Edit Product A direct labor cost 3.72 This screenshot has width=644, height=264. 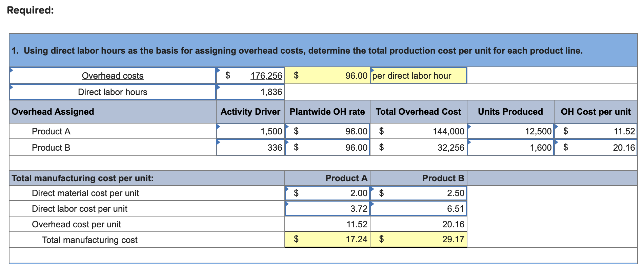327,209
